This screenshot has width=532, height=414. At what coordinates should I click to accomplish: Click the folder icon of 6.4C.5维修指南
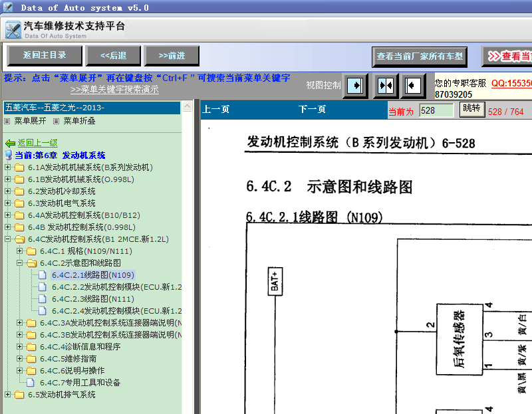pyautogui.click(x=31, y=359)
